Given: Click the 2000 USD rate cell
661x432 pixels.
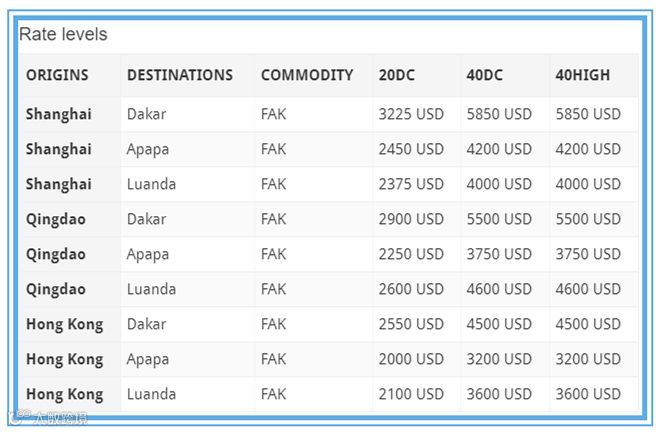Looking at the screenshot, I should [411, 359].
